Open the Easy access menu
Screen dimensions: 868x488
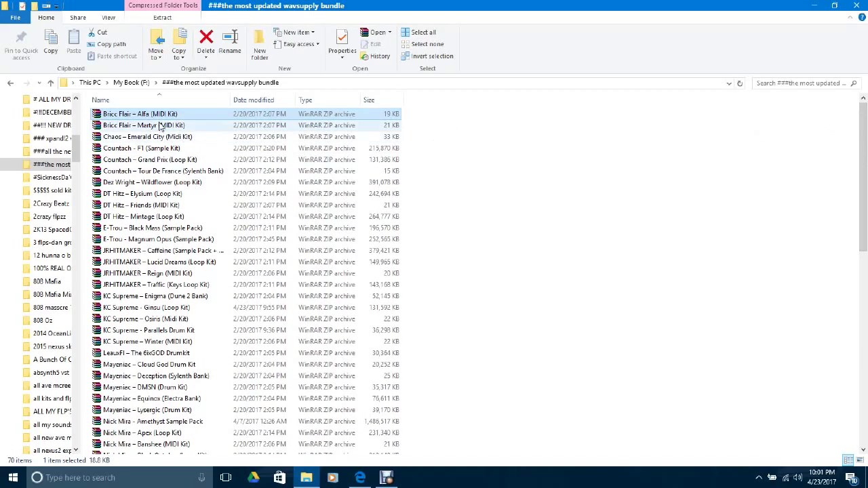coord(298,43)
